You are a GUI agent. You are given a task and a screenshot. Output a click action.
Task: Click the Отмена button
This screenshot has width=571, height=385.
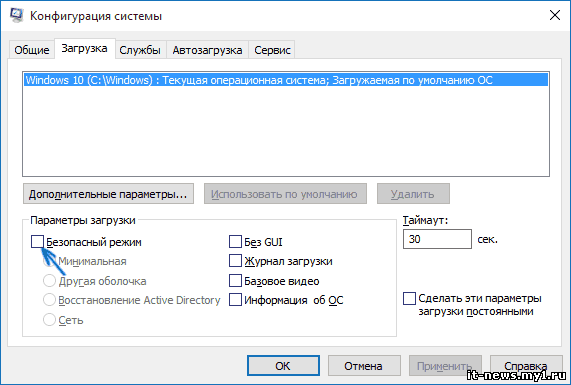click(x=364, y=366)
